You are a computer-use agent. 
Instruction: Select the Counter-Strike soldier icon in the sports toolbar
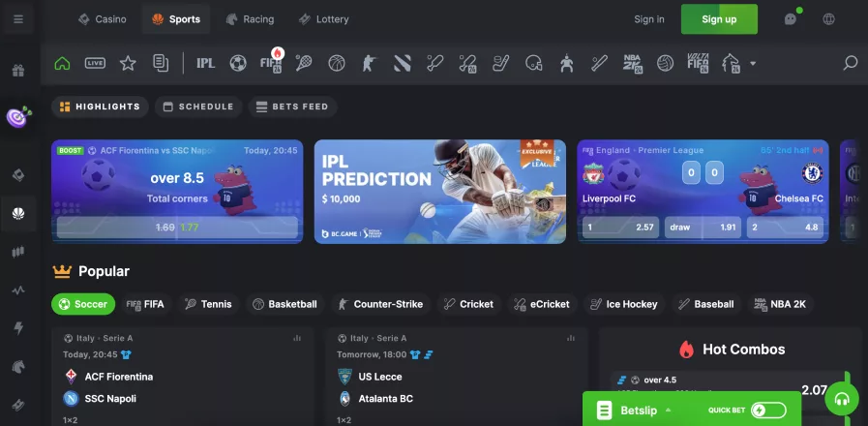click(370, 63)
